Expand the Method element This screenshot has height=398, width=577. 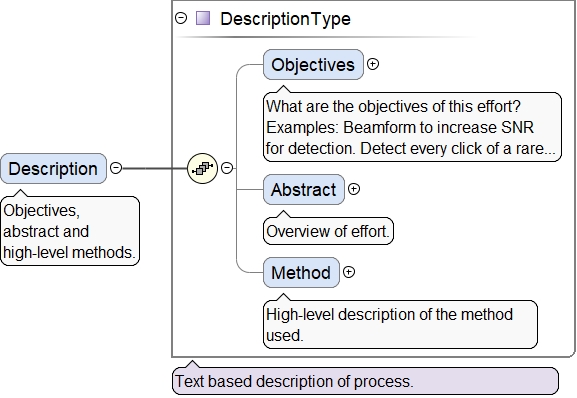348,272
